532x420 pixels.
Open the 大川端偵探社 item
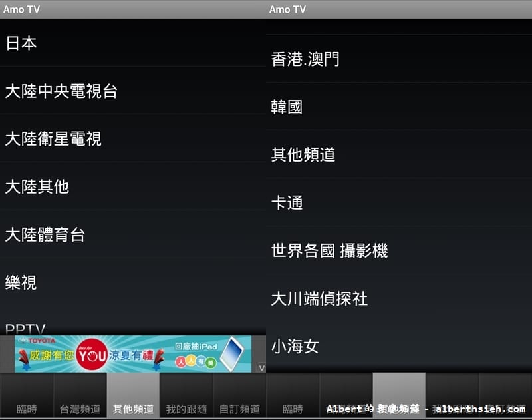(x=399, y=298)
